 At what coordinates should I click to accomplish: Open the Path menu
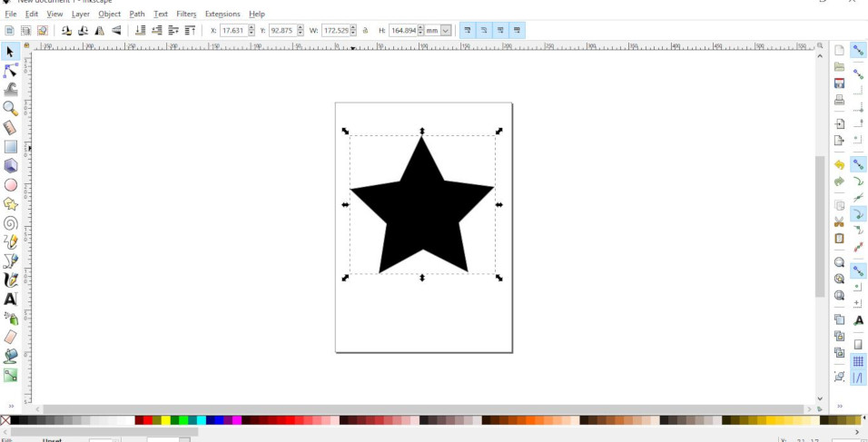coord(137,14)
